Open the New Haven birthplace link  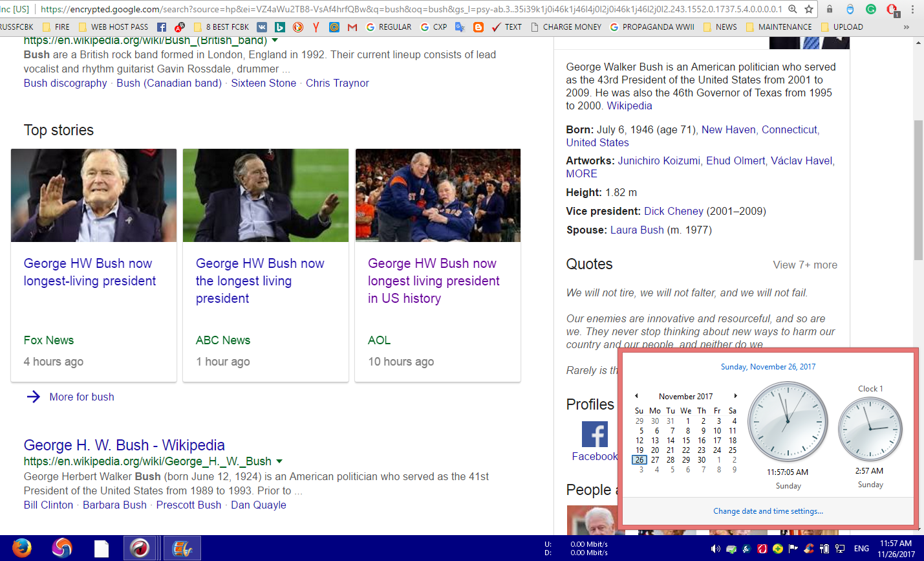pyautogui.click(x=729, y=129)
